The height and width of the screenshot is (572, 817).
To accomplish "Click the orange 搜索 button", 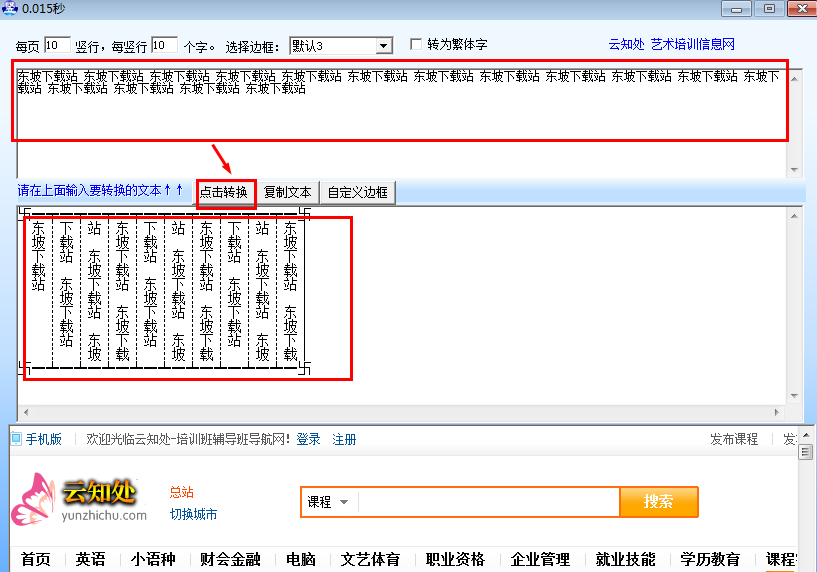I will click(x=659, y=502).
